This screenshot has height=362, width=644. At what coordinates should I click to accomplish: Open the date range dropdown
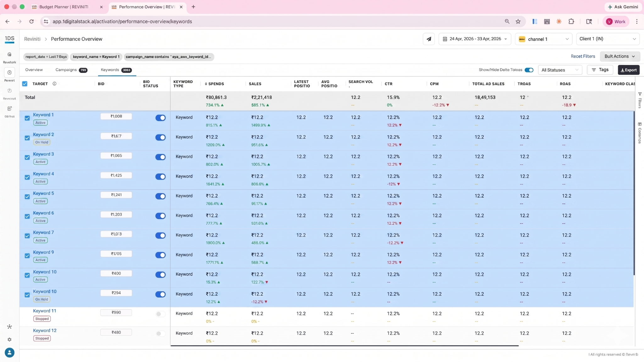coord(475,39)
